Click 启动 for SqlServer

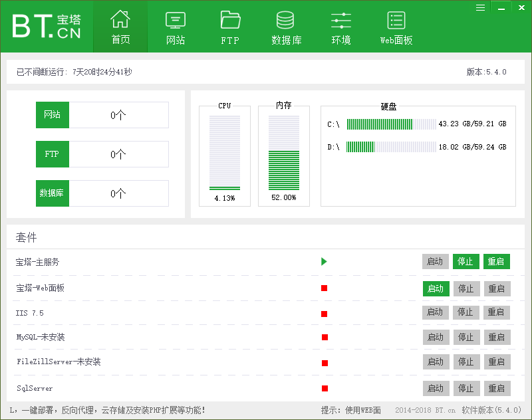tap(436, 389)
